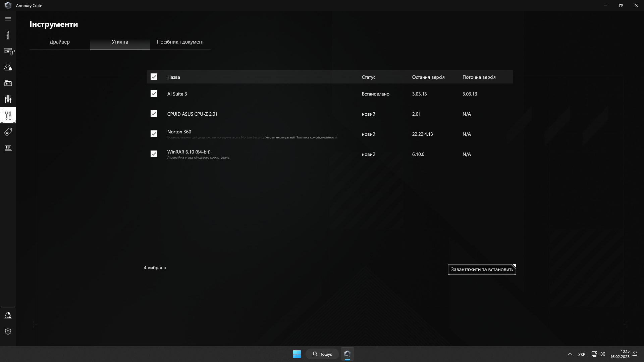The height and width of the screenshot is (362, 644).
Task: Switch to the Драйвер tab
Action: [x=60, y=42]
